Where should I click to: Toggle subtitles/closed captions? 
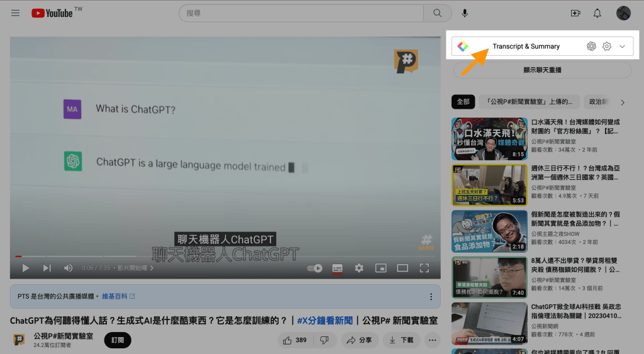(x=337, y=268)
